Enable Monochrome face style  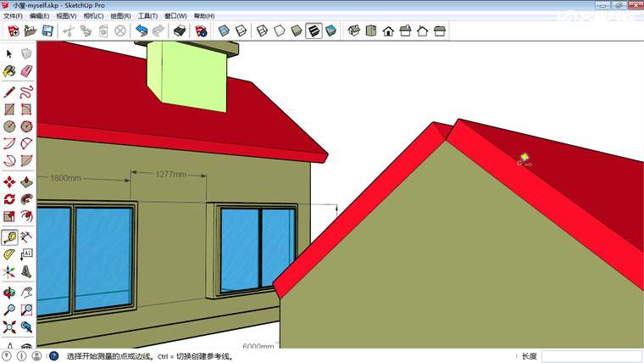click(330, 31)
